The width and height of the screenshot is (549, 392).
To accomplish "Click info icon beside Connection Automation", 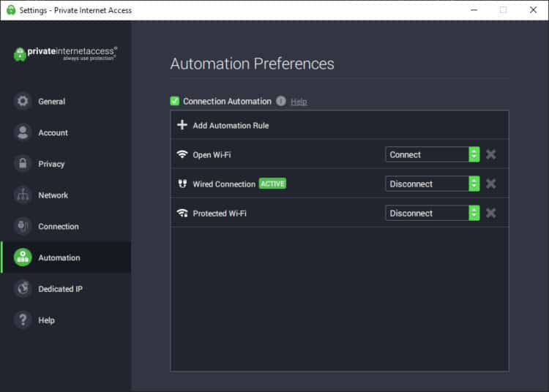I will (281, 102).
